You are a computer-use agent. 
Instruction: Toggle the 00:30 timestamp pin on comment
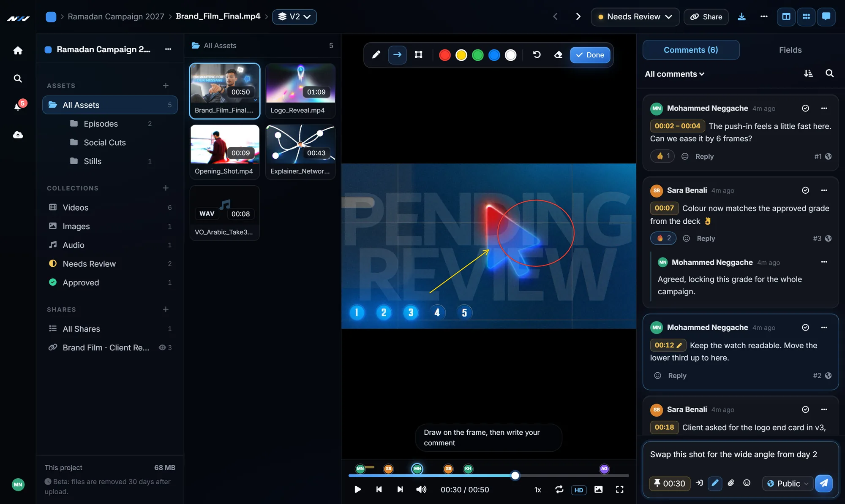click(x=670, y=483)
